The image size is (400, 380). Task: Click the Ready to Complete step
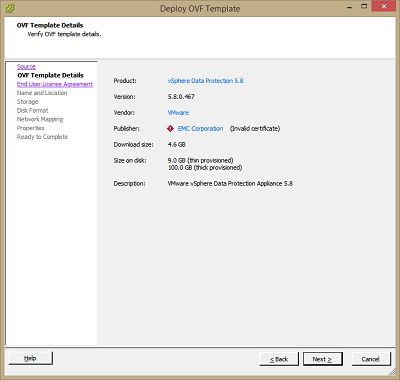coord(42,137)
